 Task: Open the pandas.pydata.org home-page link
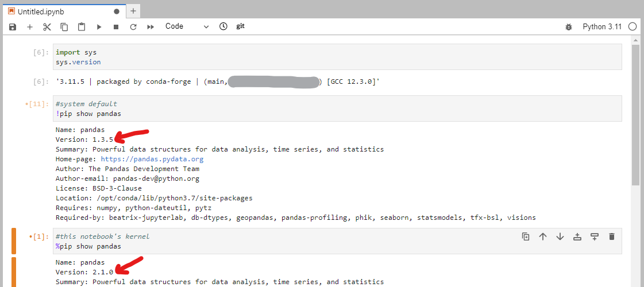coord(152,159)
